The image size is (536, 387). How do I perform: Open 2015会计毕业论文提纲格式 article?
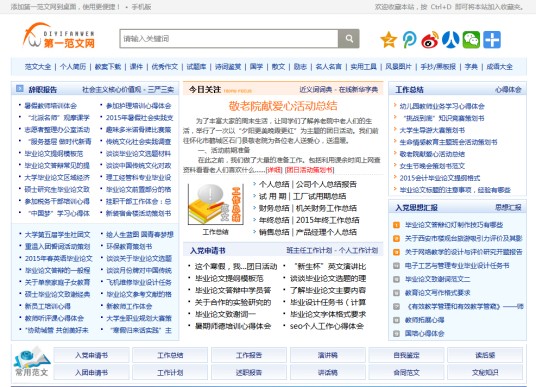pyautogui.click(x=440, y=178)
